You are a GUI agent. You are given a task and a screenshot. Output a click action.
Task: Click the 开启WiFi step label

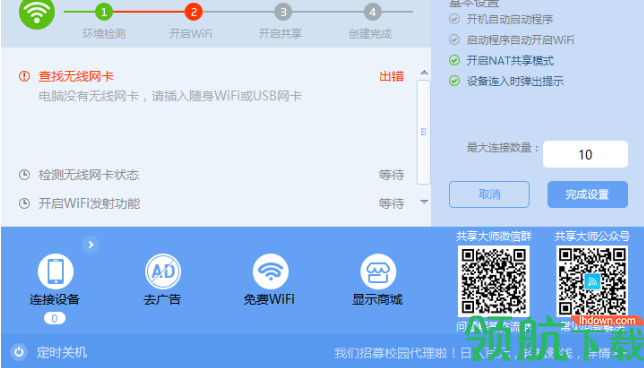click(191, 34)
